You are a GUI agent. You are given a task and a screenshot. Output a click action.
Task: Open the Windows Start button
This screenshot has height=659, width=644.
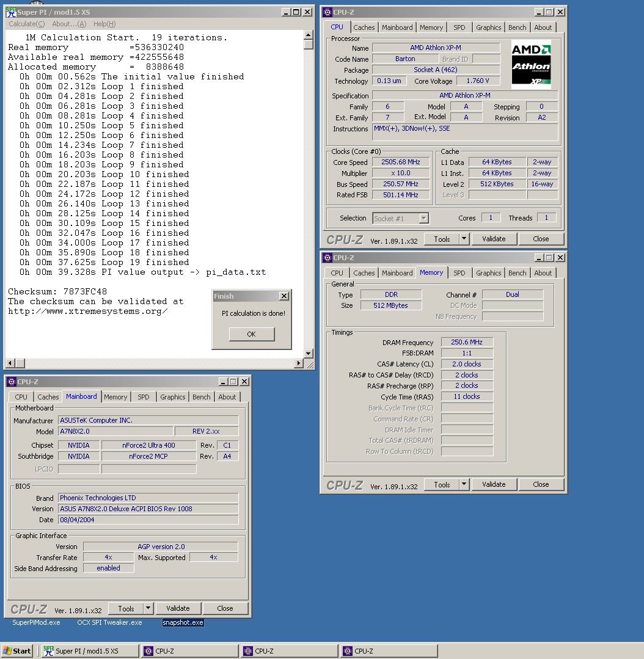[x=17, y=651]
